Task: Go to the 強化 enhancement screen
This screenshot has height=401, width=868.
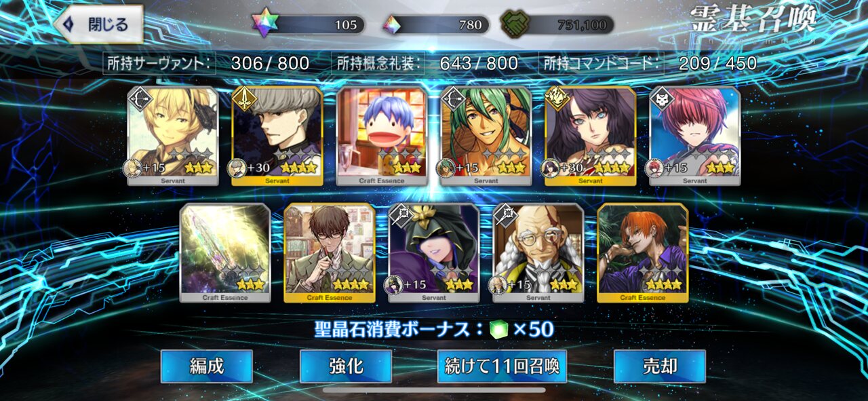Action: pos(346,366)
